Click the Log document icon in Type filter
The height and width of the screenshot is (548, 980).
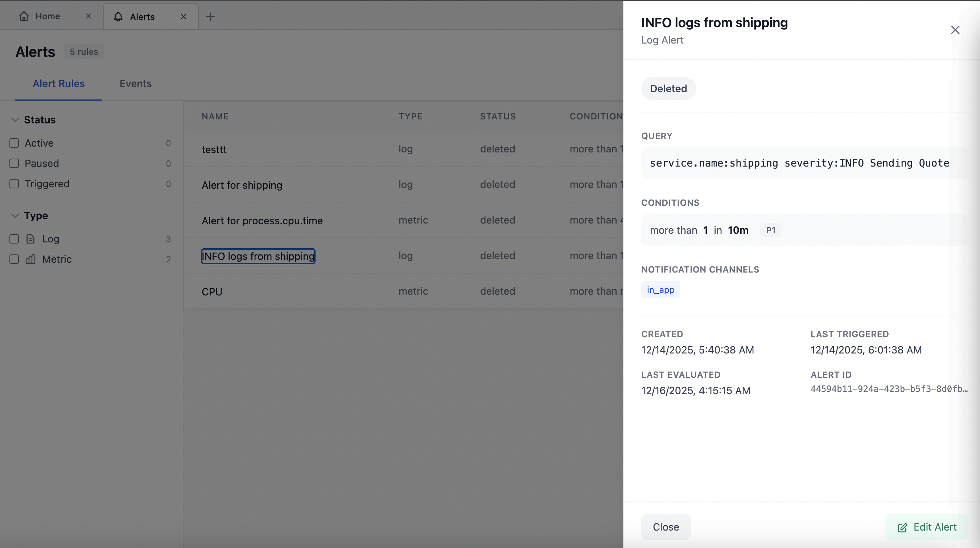coord(30,239)
